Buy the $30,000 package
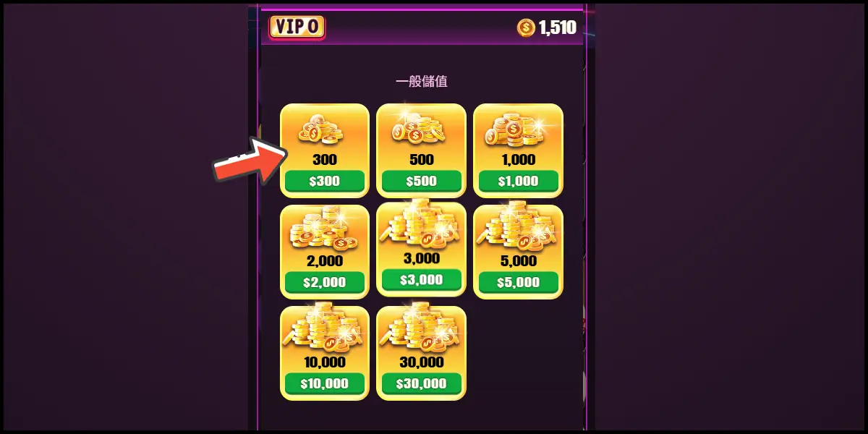 coord(422,383)
